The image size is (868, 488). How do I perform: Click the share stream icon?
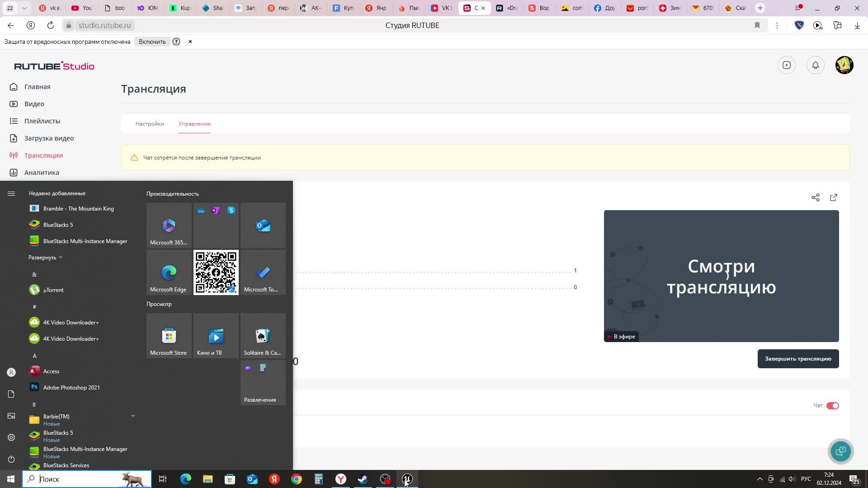tap(816, 197)
